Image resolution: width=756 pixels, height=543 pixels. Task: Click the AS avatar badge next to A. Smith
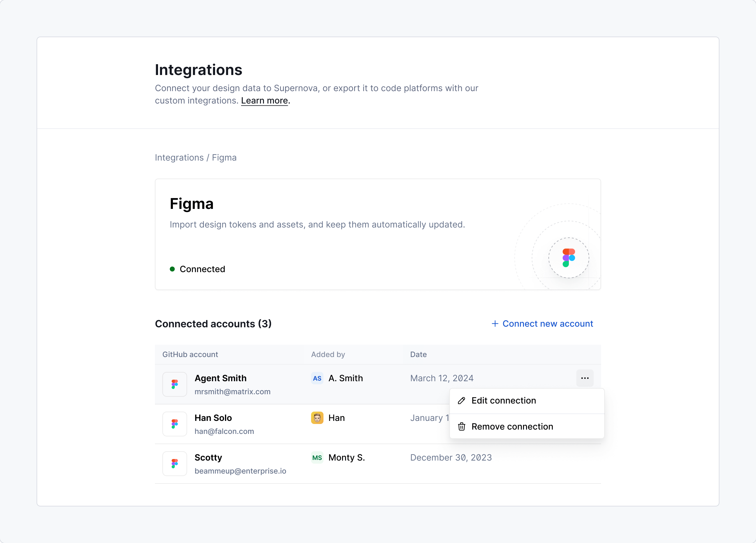317,378
